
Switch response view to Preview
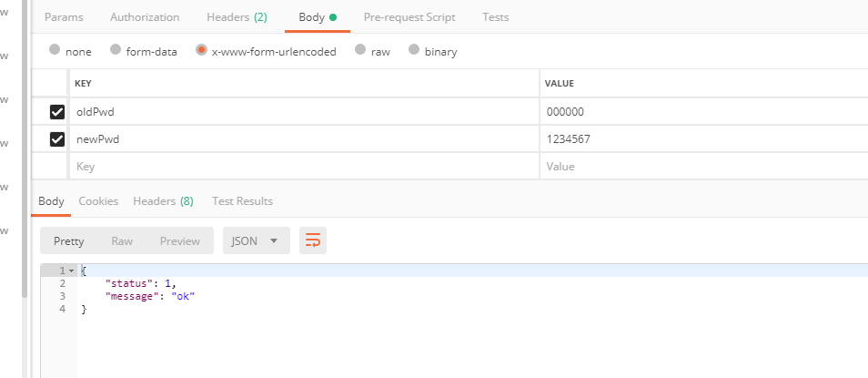[x=179, y=240]
